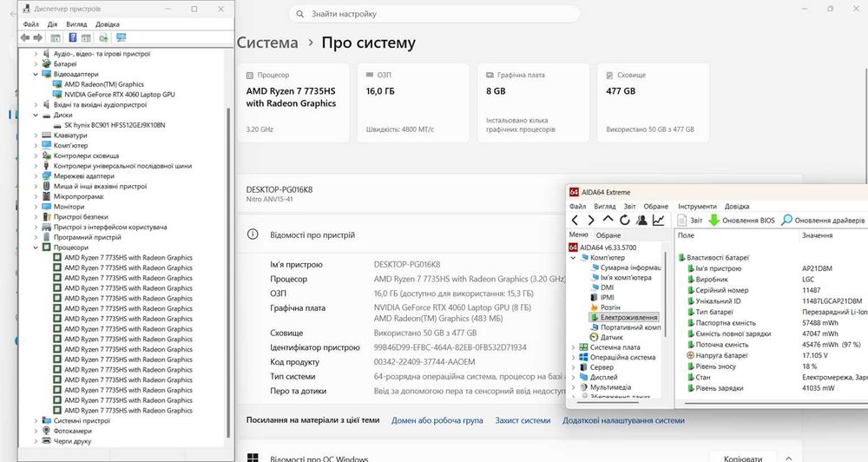Open Дія menu in Device Manager
This screenshot has width=868, height=462.
[52, 24]
